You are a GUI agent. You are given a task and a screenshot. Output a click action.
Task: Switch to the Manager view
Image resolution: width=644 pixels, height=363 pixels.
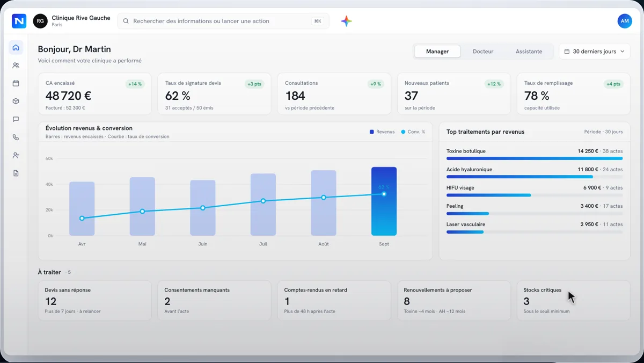click(x=437, y=52)
